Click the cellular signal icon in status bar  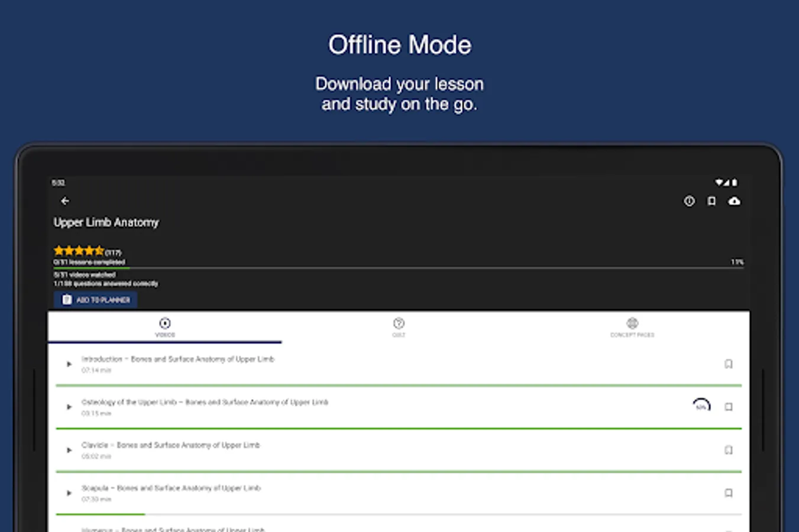pyautogui.click(x=726, y=183)
